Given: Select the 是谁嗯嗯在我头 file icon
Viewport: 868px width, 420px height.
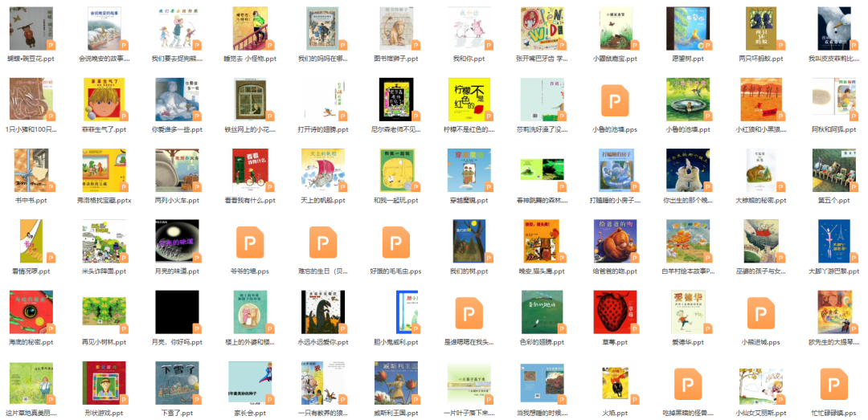Looking at the screenshot, I should (469, 312).
